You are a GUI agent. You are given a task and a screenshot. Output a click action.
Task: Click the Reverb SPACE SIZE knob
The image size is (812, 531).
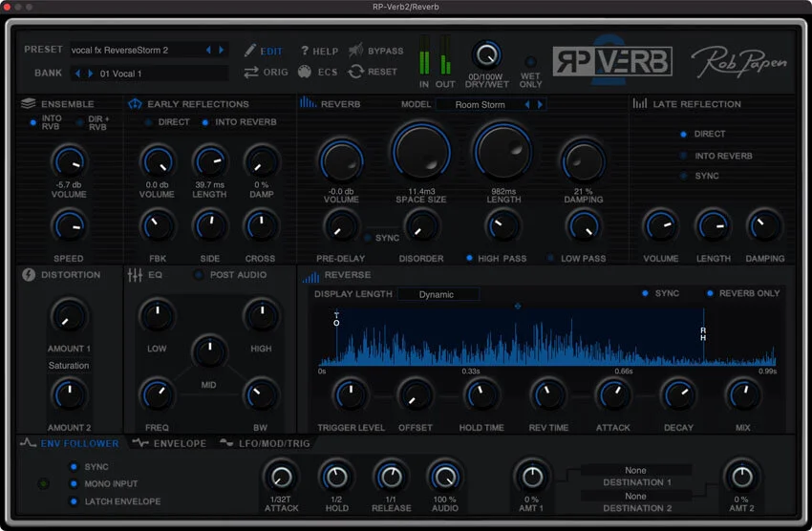click(421, 152)
